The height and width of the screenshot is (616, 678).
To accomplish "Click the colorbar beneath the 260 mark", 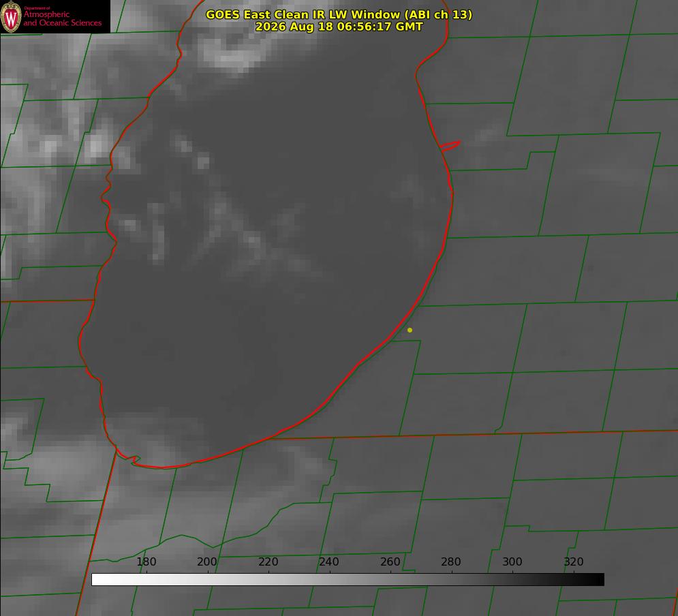I will coord(390,579).
